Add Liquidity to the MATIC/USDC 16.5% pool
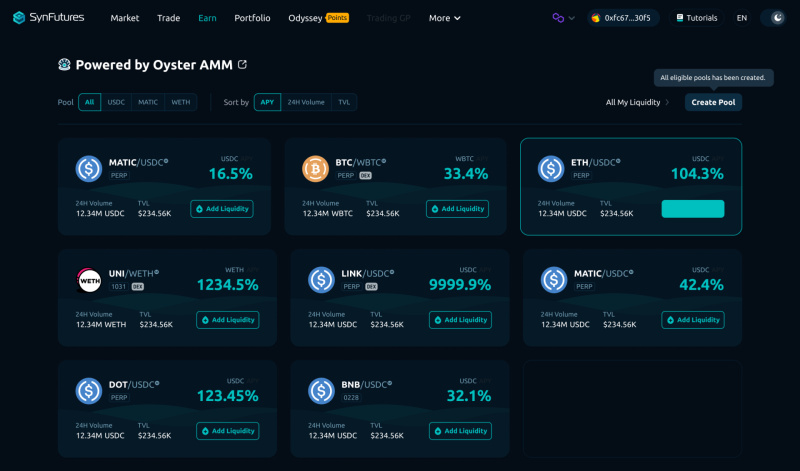This screenshot has width=800, height=471. point(222,209)
